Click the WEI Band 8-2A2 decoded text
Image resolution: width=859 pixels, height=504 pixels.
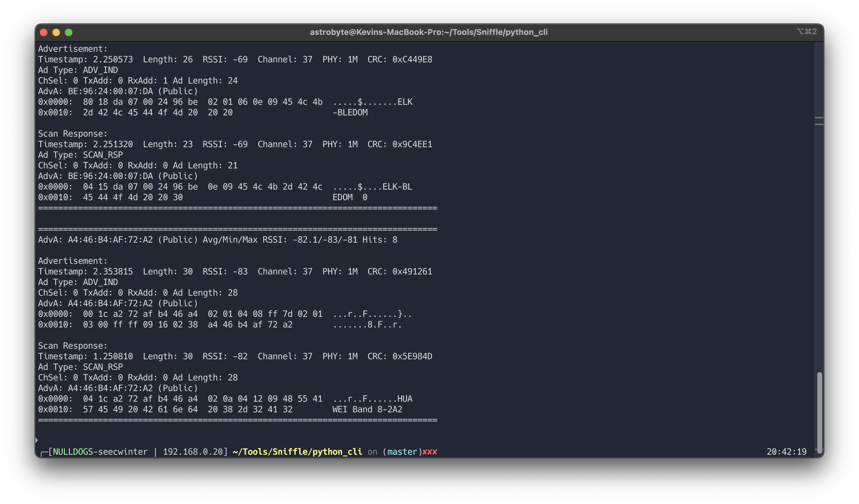367,409
